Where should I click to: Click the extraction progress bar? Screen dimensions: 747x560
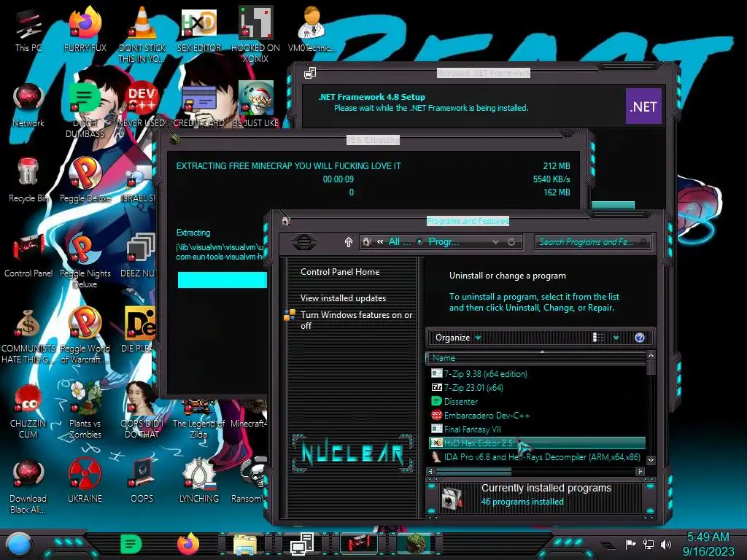tap(222, 280)
